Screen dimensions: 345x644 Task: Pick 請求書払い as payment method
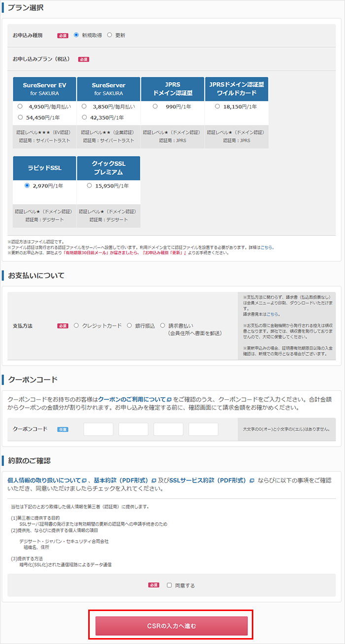[x=163, y=325]
